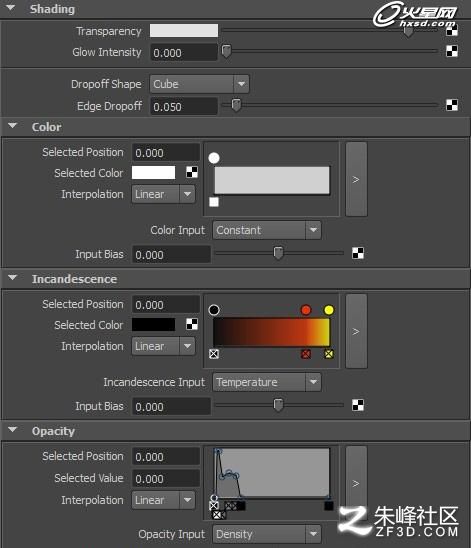This screenshot has height=548, width=471.
Task: Expand the opacity ramp with arrow button
Action: tap(356, 483)
